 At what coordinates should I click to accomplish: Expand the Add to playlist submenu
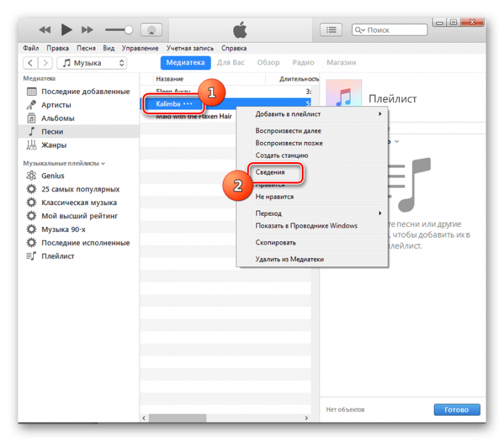pyautogui.click(x=318, y=113)
